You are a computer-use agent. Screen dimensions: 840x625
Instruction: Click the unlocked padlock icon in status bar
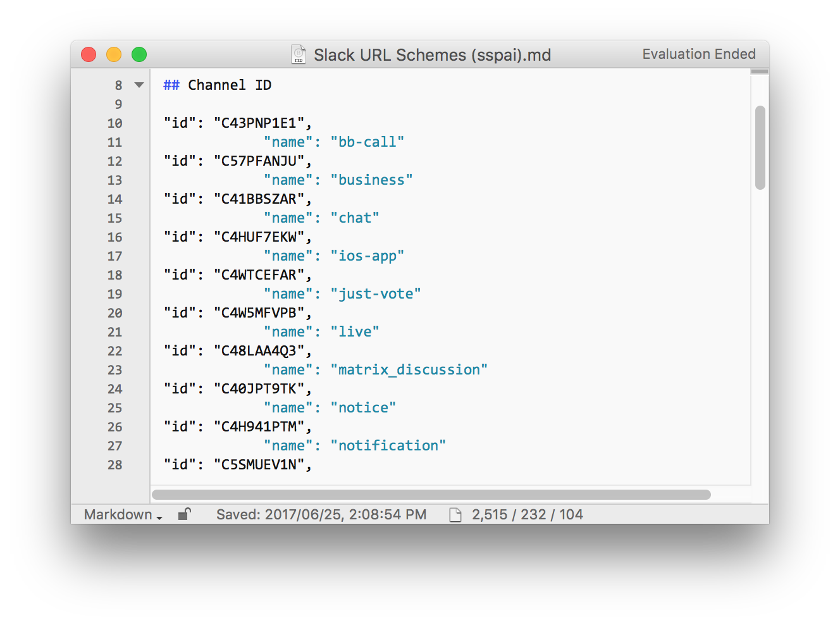click(x=184, y=514)
